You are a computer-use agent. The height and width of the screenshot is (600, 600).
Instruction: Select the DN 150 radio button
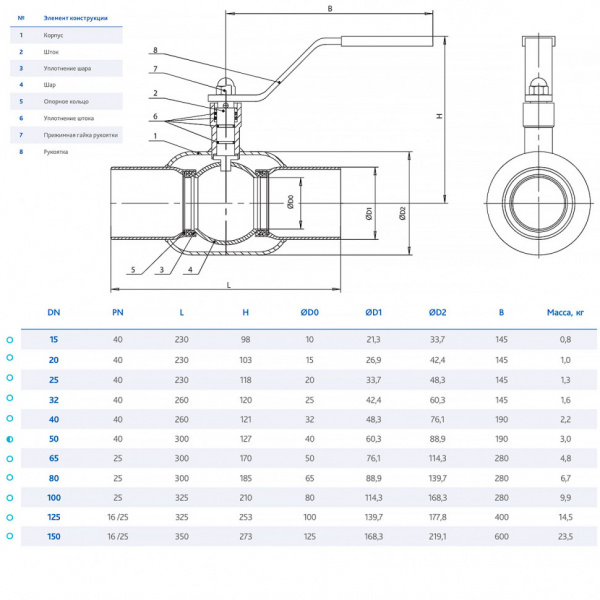[10, 536]
